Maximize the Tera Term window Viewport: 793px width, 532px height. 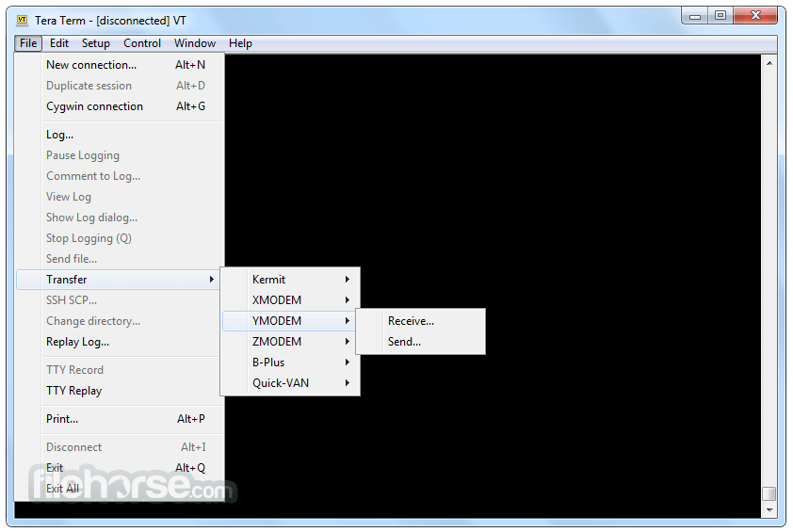click(720, 17)
